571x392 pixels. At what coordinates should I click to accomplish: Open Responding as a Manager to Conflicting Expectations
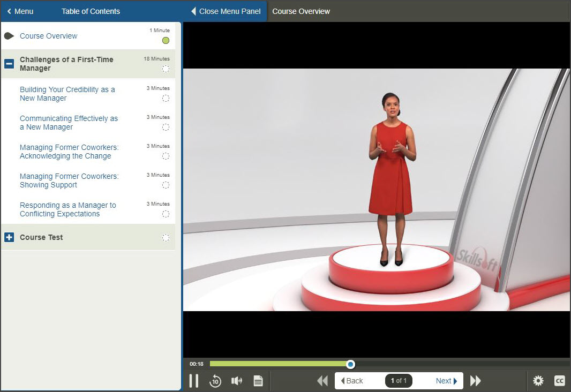pyautogui.click(x=68, y=209)
